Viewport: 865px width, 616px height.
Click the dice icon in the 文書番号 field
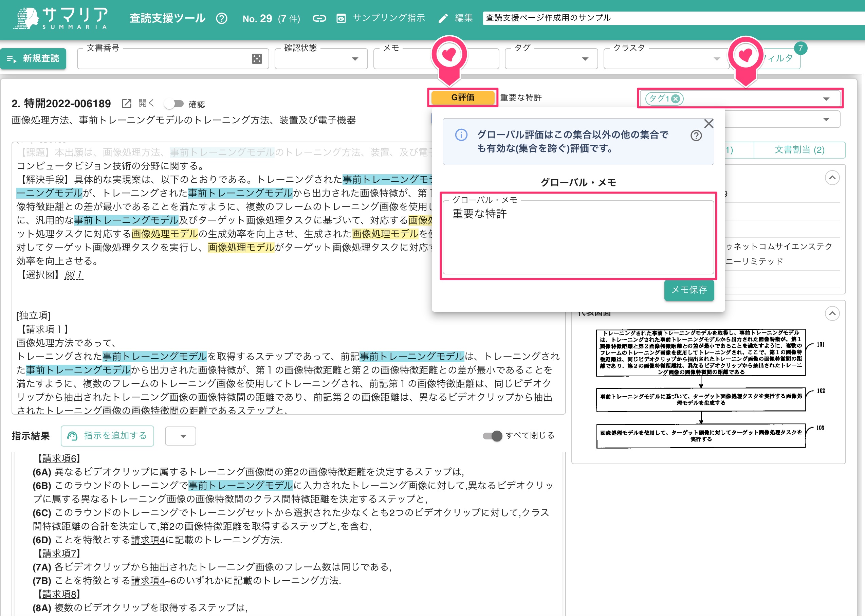257,58
